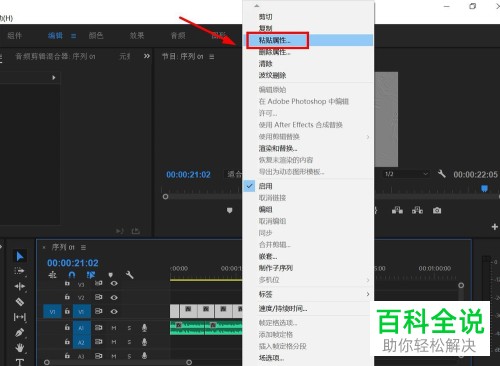
Task: Click program monitor zoom bar left handle
Action: tap(165, 197)
